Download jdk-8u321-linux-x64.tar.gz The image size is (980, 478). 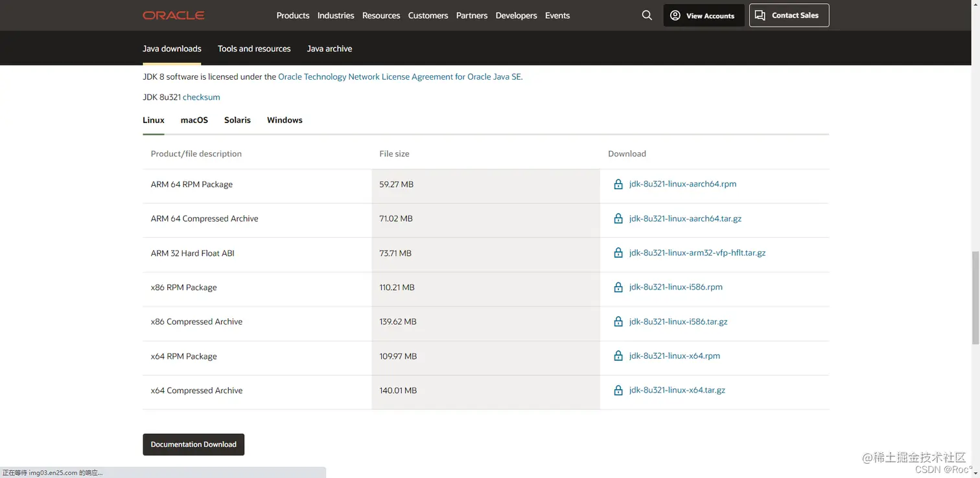click(x=677, y=390)
